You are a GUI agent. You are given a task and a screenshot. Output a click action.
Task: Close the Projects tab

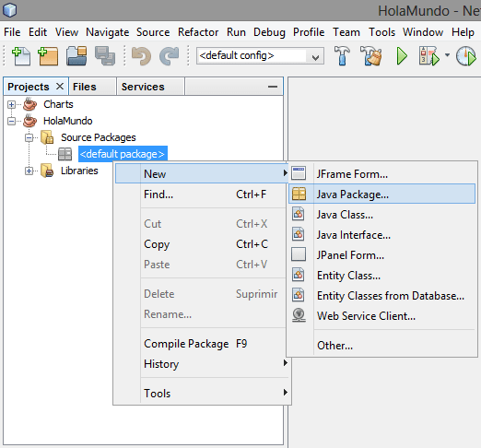click(60, 87)
